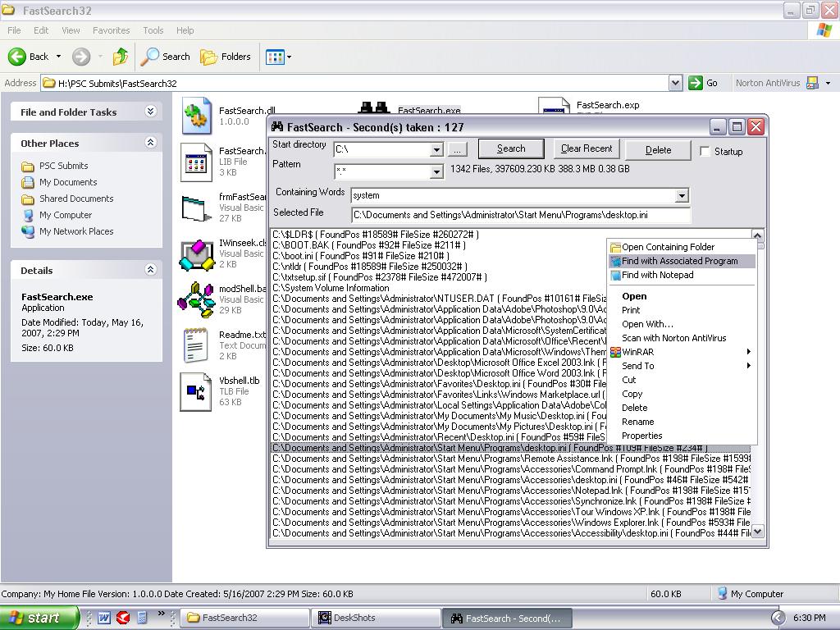Click the Vbshell.tlb file icon
This screenshot has width=840, height=630.
(x=197, y=391)
